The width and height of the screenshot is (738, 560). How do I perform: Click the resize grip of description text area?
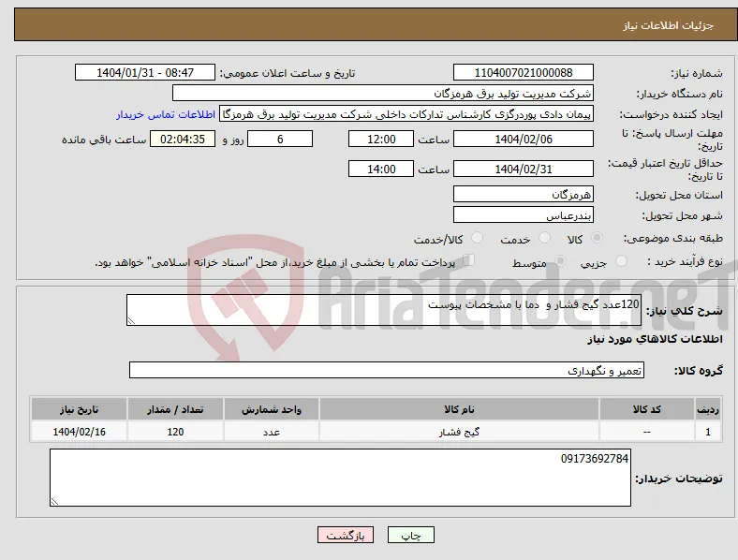coord(131,321)
